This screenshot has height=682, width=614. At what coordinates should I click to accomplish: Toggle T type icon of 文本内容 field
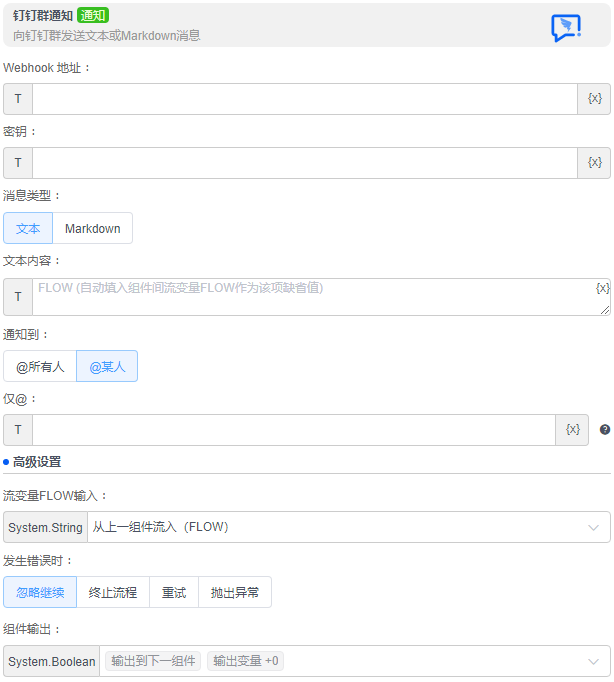18,297
